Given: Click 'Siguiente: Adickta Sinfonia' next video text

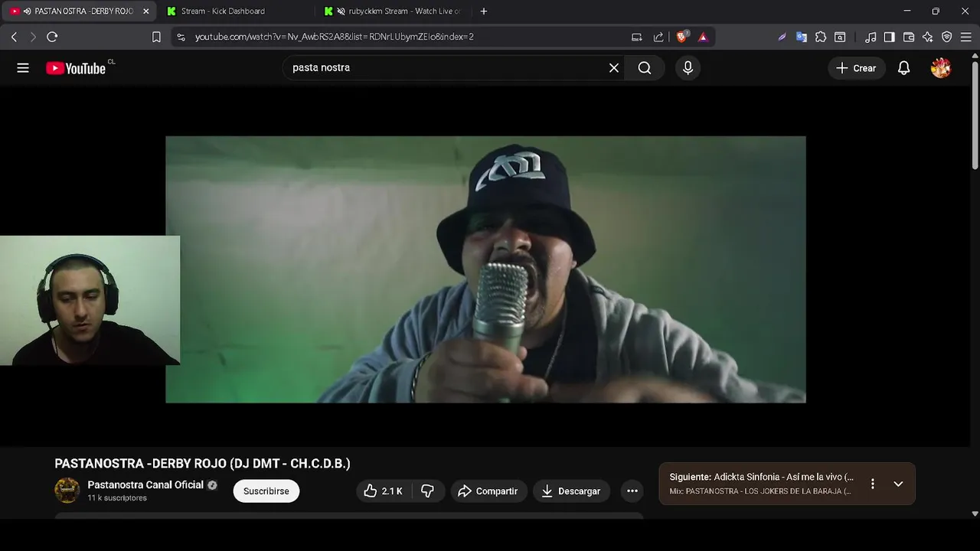Looking at the screenshot, I should (x=761, y=477).
